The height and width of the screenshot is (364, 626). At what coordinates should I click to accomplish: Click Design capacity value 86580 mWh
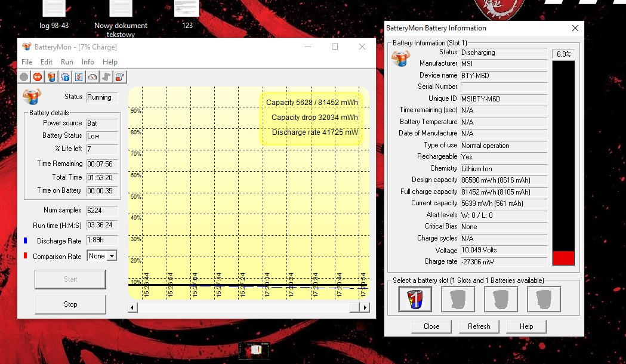tap(504, 180)
